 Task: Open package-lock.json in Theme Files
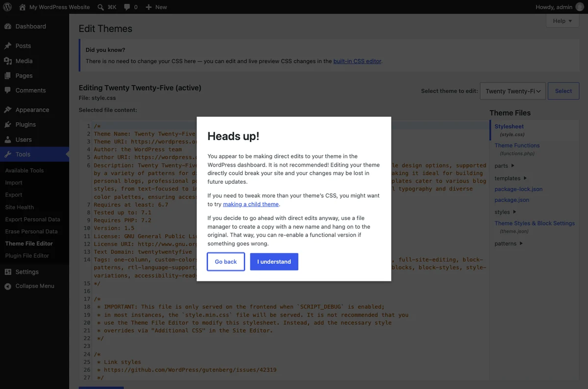point(518,189)
